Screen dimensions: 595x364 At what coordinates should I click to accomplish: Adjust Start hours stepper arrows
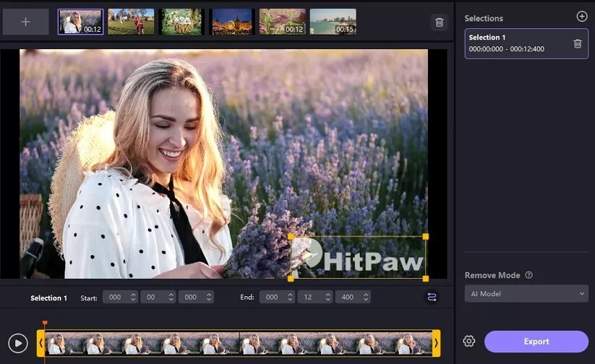click(133, 297)
